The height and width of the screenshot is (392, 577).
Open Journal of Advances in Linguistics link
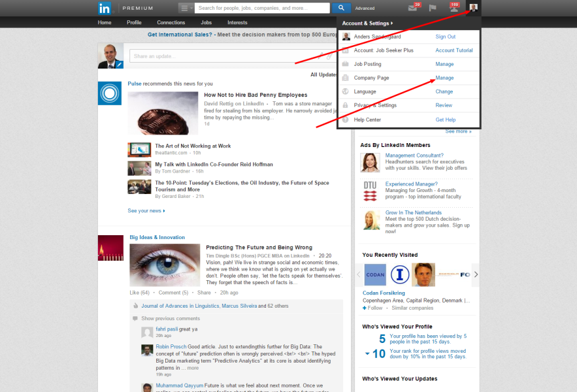180,306
